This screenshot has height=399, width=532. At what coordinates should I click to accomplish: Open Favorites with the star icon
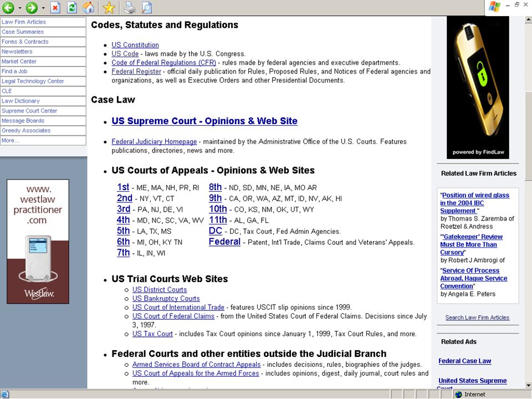click(109, 7)
